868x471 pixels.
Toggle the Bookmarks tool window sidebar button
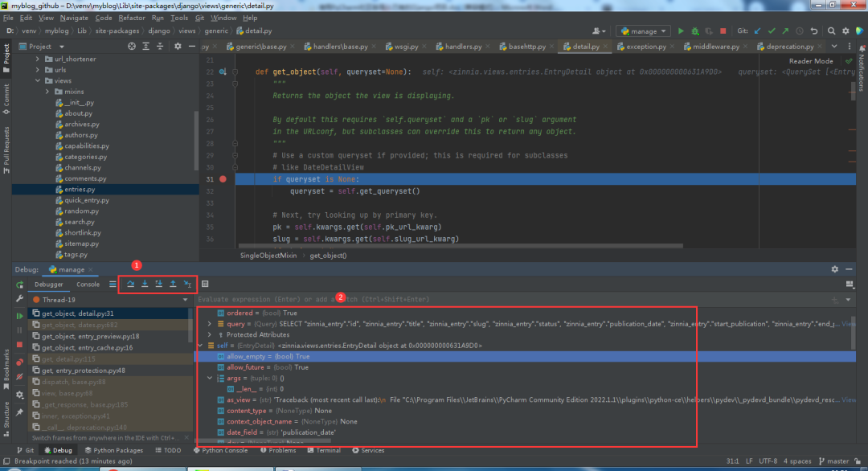6,369
